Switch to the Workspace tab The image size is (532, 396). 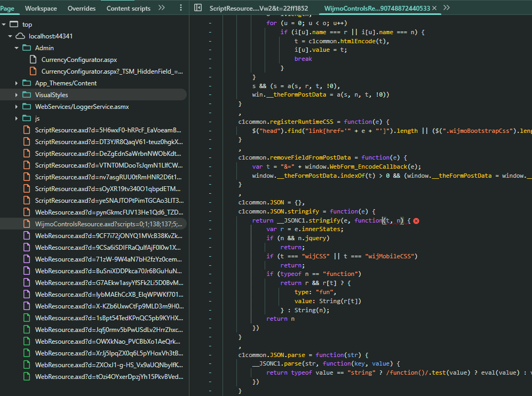(x=41, y=8)
